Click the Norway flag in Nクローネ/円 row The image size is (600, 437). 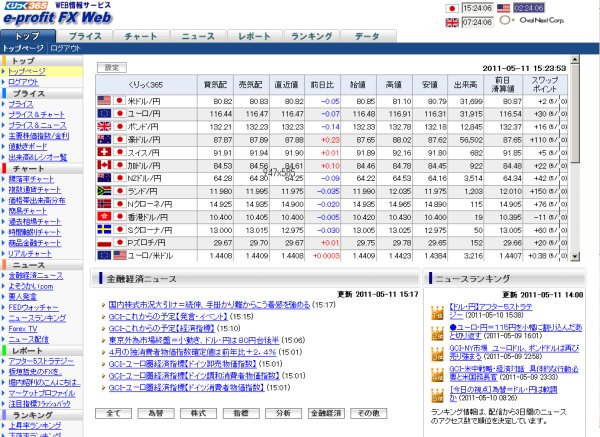coord(104,204)
